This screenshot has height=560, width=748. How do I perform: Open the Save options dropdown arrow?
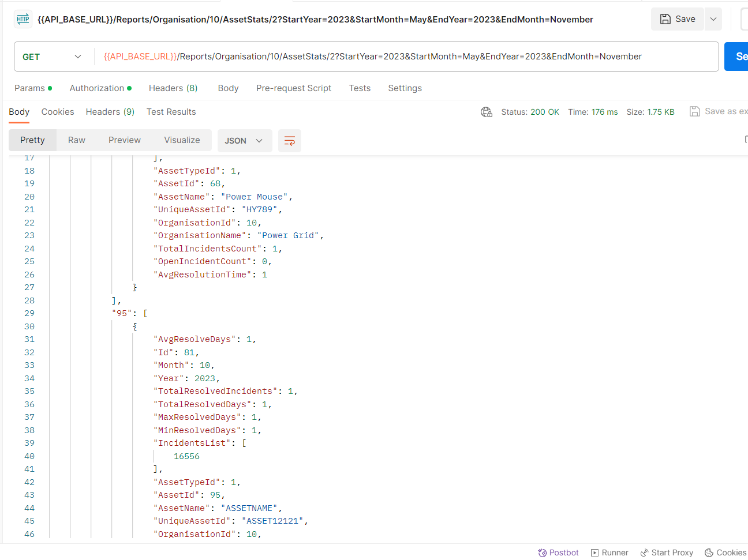[713, 19]
